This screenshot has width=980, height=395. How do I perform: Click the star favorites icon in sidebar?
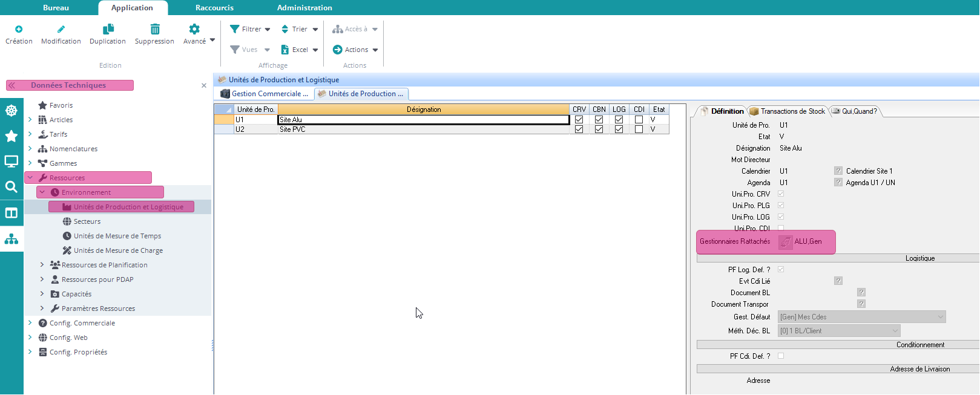[x=11, y=136]
